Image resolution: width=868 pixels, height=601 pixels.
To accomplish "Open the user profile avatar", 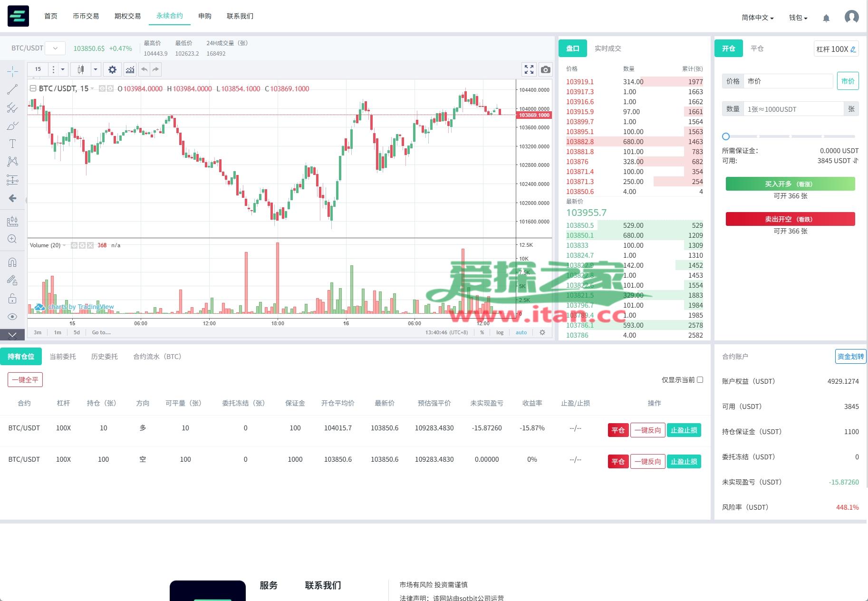I will (x=851, y=17).
